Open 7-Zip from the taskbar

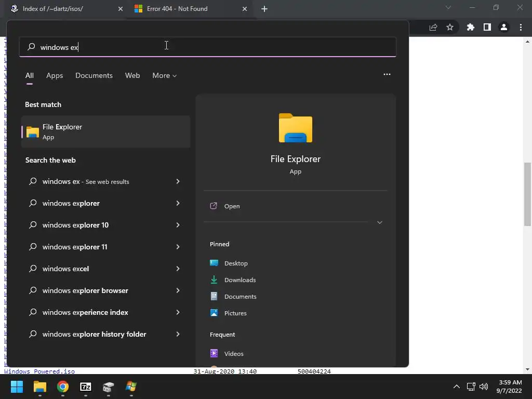click(x=86, y=387)
